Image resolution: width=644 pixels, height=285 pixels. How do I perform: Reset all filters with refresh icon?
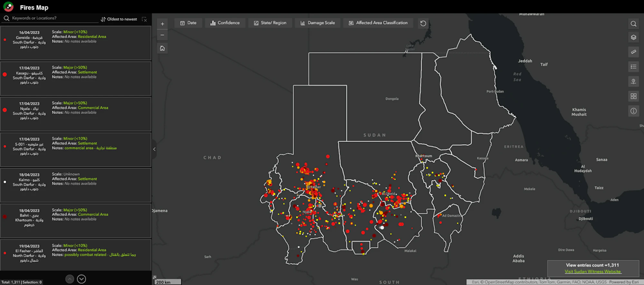coord(423,23)
